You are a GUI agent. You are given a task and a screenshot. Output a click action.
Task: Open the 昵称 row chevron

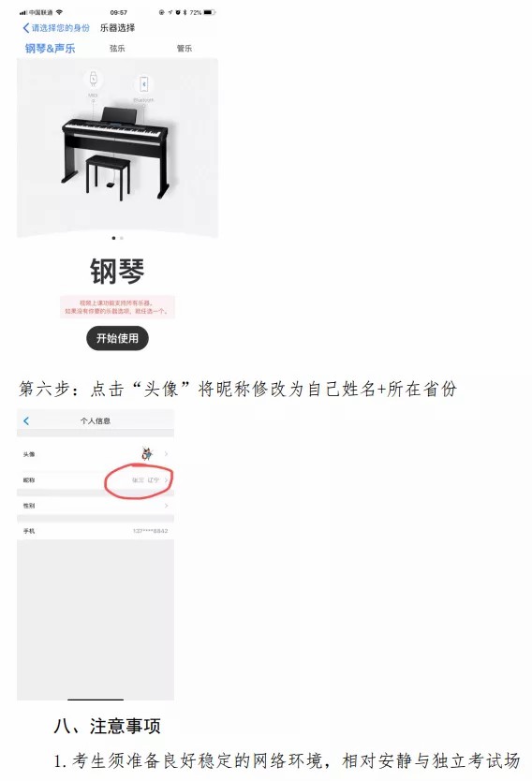pos(167,480)
